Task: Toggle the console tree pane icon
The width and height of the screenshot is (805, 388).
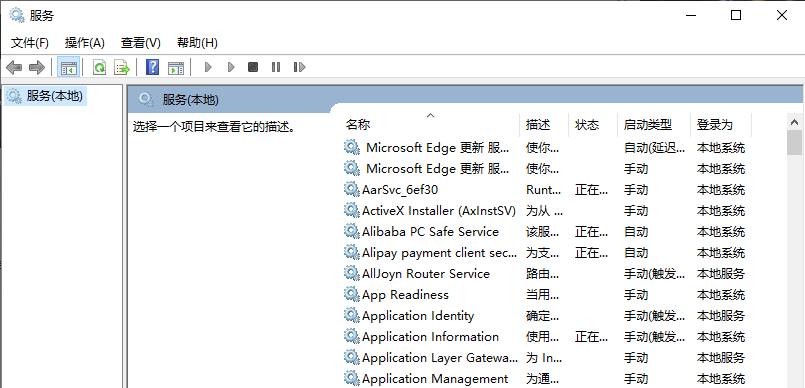Action: pyautogui.click(x=68, y=67)
